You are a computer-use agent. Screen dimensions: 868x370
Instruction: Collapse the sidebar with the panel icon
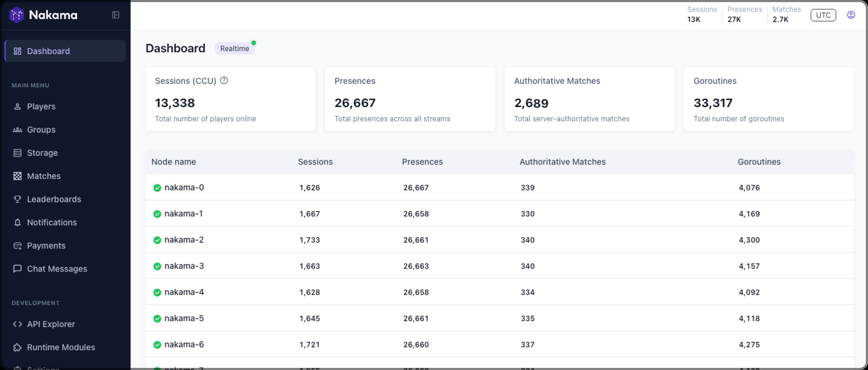click(116, 15)
